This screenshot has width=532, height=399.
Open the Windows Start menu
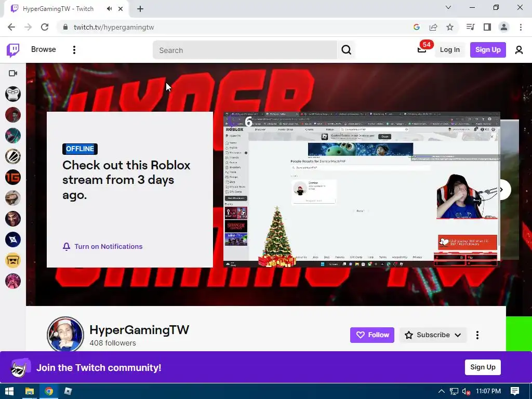pos(9,391)
